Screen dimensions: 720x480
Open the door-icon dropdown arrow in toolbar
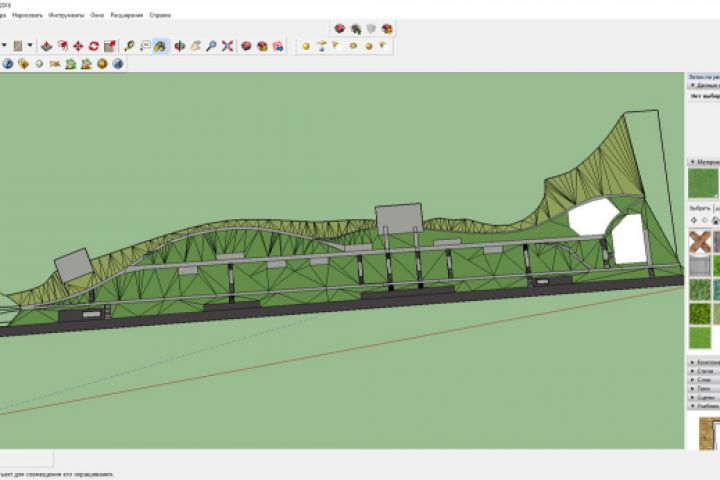click(x=30, y=45)
